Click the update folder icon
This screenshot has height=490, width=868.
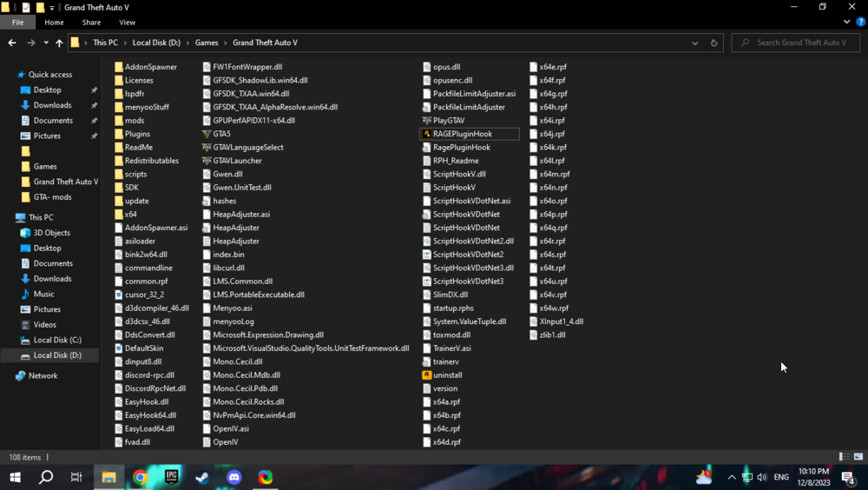[118, 201]
